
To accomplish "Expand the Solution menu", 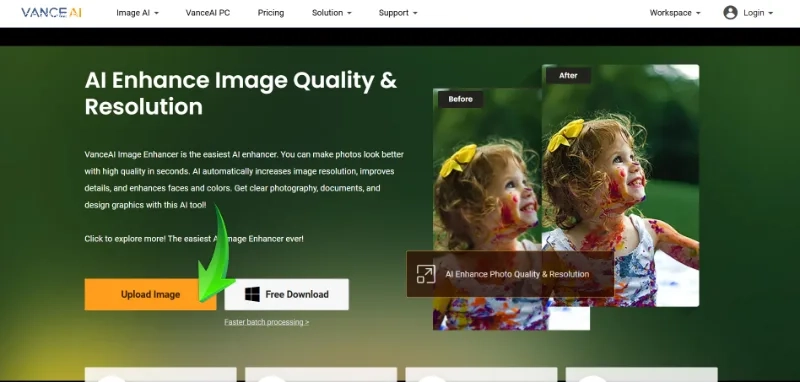I will pyautogui.click(x=332, y=13).
